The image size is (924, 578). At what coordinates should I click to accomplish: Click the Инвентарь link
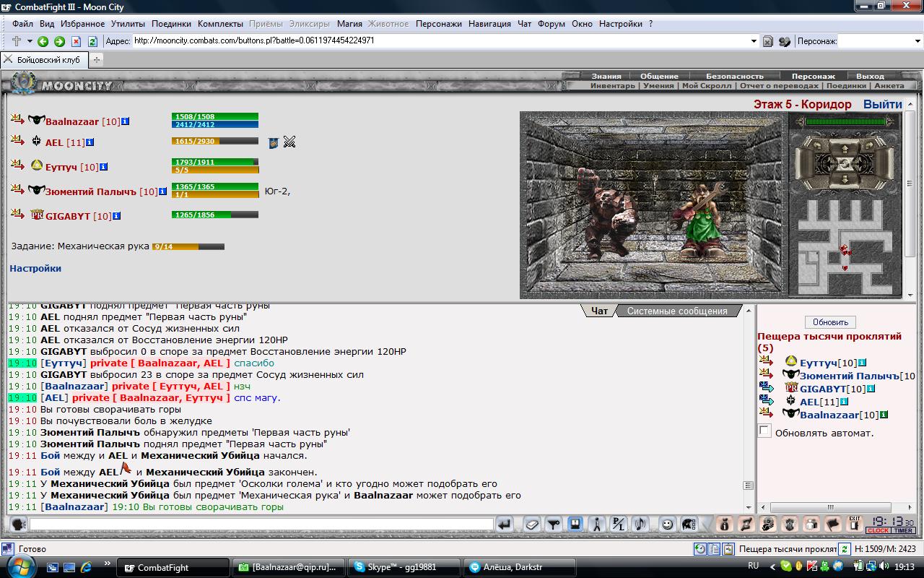tap(613, 85)
